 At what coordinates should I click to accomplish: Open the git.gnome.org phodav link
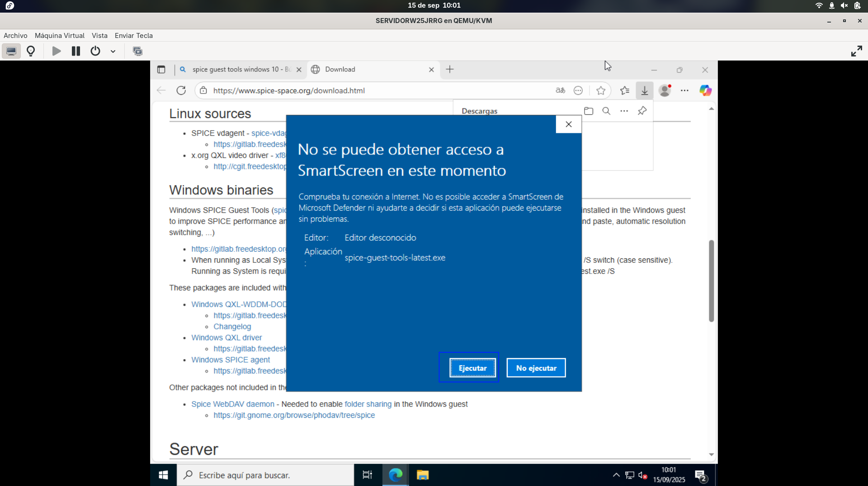pyautogui.click(x=294, y=416)
